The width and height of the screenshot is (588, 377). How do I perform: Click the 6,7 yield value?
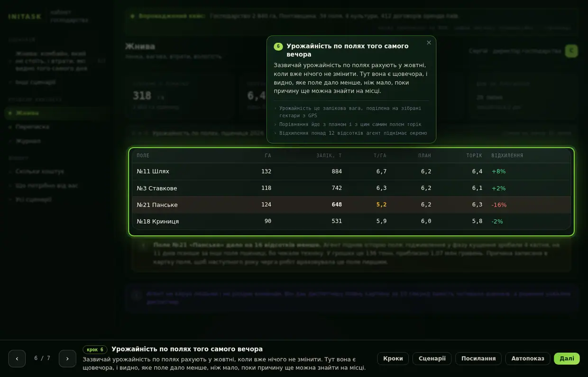(x=381, y=171)
